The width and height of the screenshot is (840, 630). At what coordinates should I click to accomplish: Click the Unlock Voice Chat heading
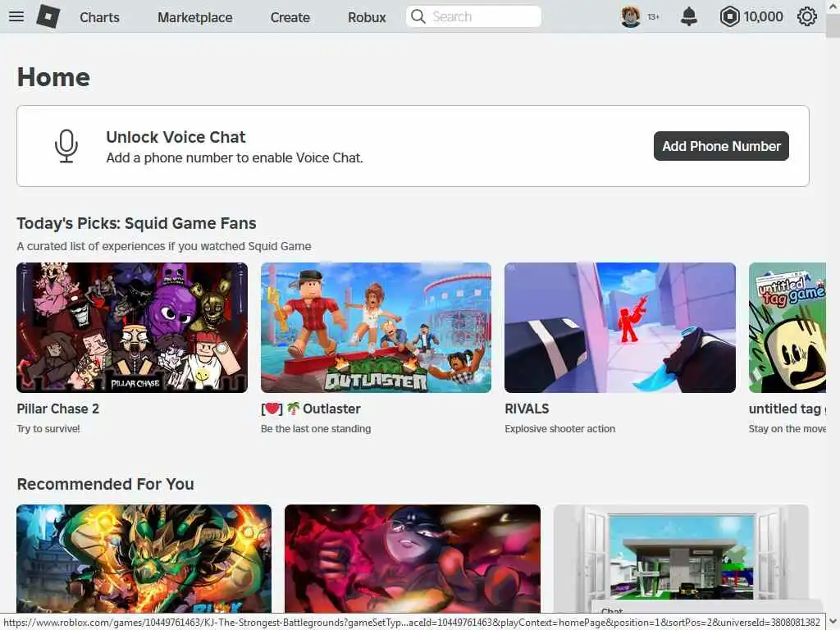tap(176, 137)
